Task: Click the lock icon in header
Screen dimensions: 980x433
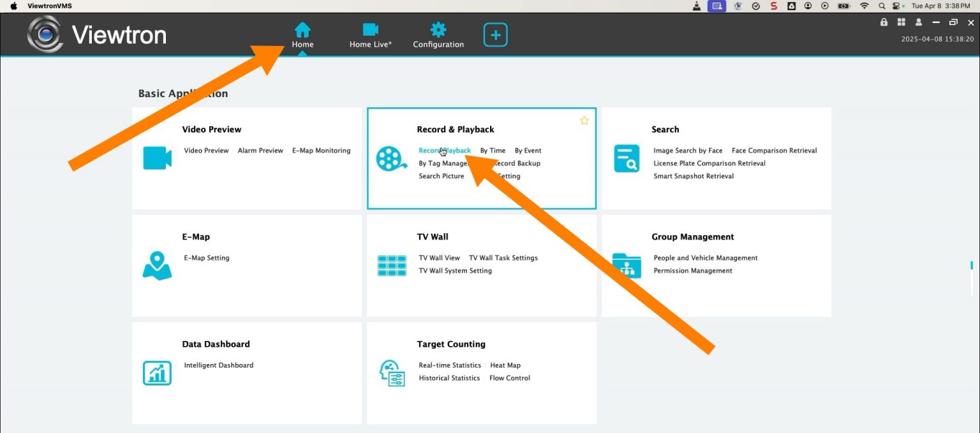Action: [x=884, y=22]
